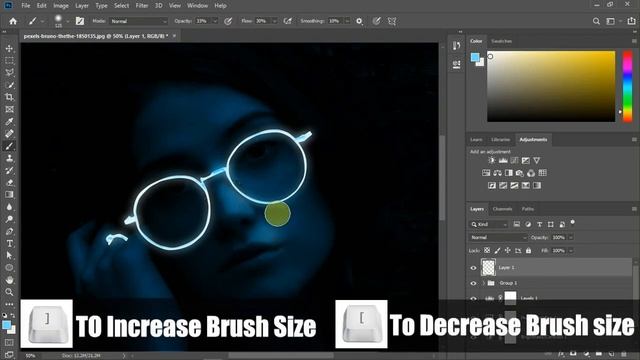Image resolution: width=640 pixels, height=360 pixels.
Task: Add an Invert adjustment layer
Action: pyautogui.click(x=492, y=186)
